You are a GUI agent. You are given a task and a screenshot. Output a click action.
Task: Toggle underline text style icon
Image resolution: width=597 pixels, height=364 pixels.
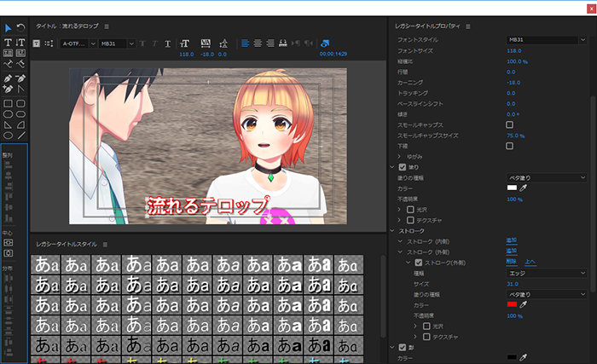pos(168,43)
